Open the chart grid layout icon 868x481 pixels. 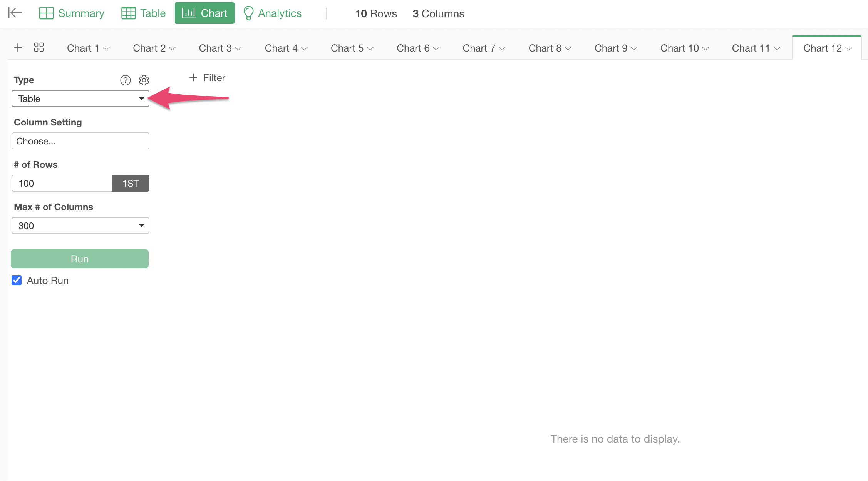(39, 48)
